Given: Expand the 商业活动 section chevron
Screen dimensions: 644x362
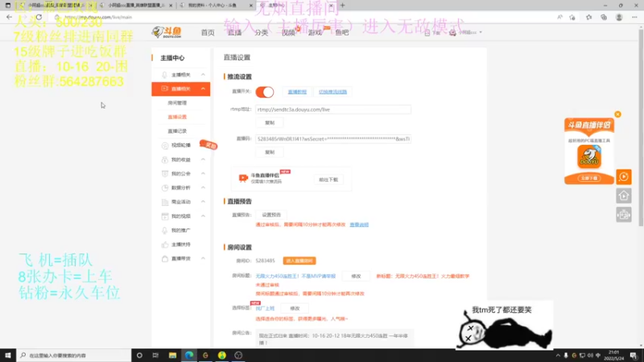Looking at the screenshot, I should (203, 202).
